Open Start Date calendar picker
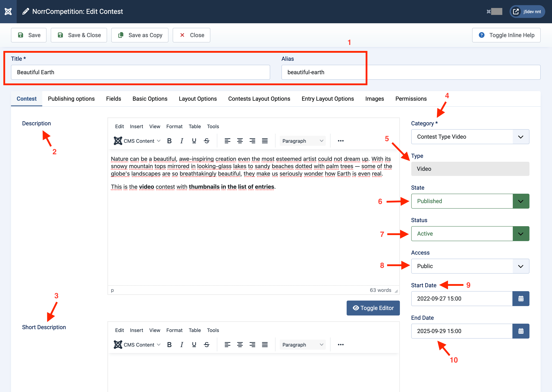This screenshot has height=392, width=552. point(521,299)
